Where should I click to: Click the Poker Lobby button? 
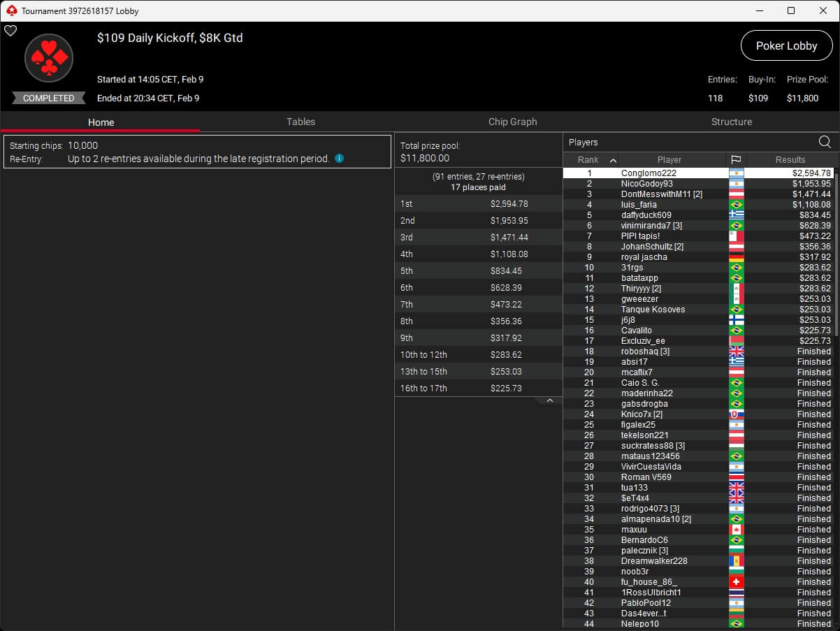point(786,46)
